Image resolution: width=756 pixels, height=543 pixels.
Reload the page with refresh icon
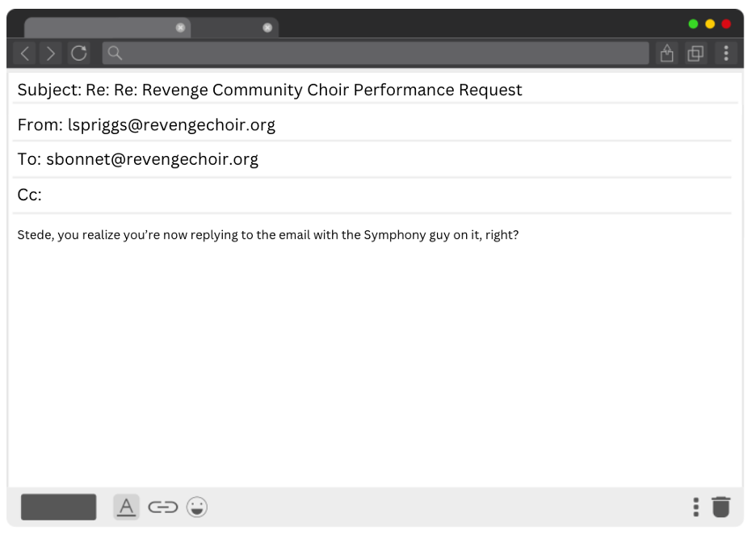click(78, 53)
